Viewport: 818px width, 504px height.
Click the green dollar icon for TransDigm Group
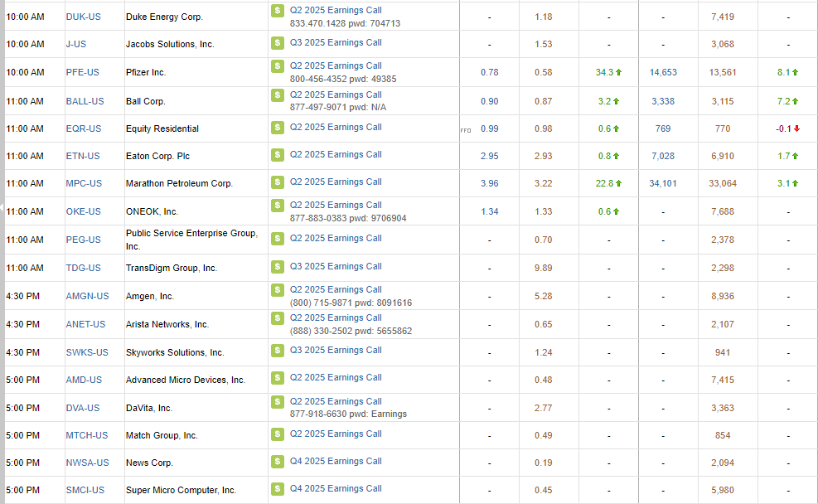278,267
